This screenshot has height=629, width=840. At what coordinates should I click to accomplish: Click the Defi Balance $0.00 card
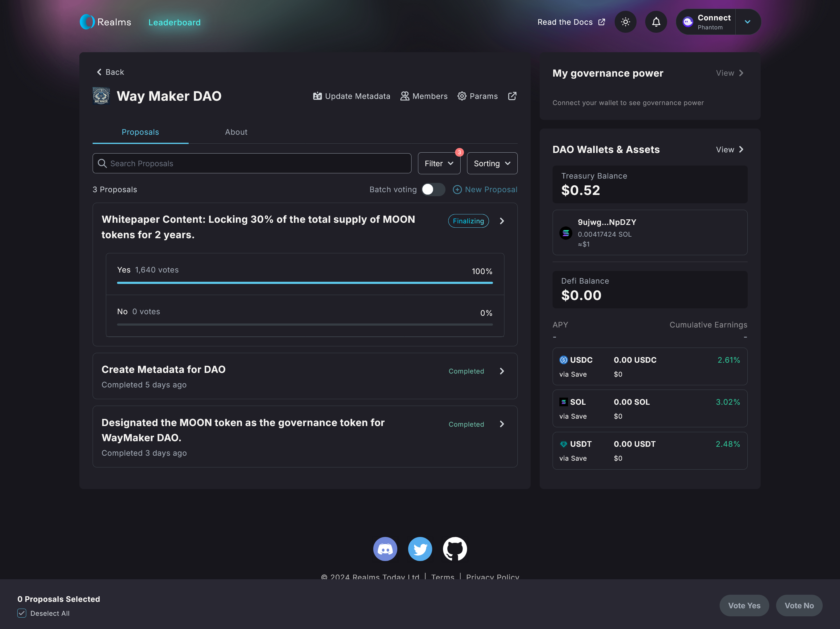coord(650,289)
